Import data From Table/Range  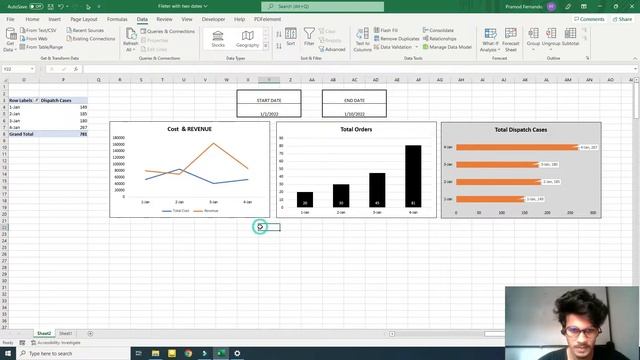point(41,47)
